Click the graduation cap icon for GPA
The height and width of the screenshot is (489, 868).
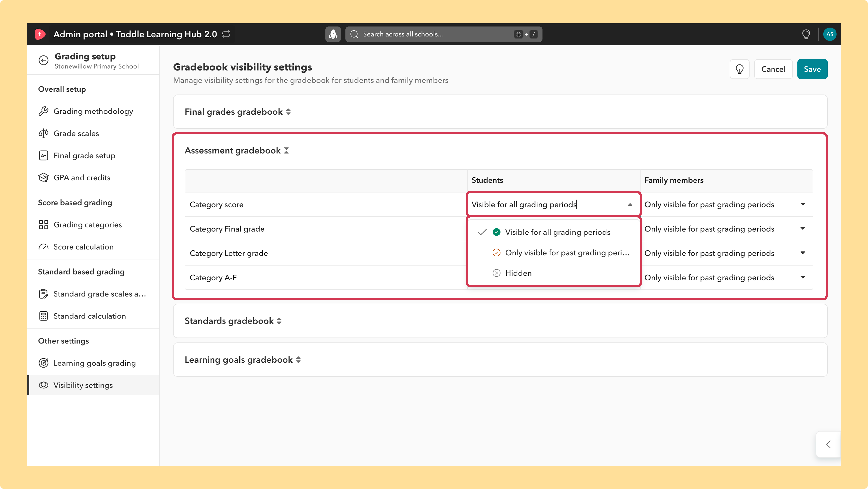pos(44,177)
